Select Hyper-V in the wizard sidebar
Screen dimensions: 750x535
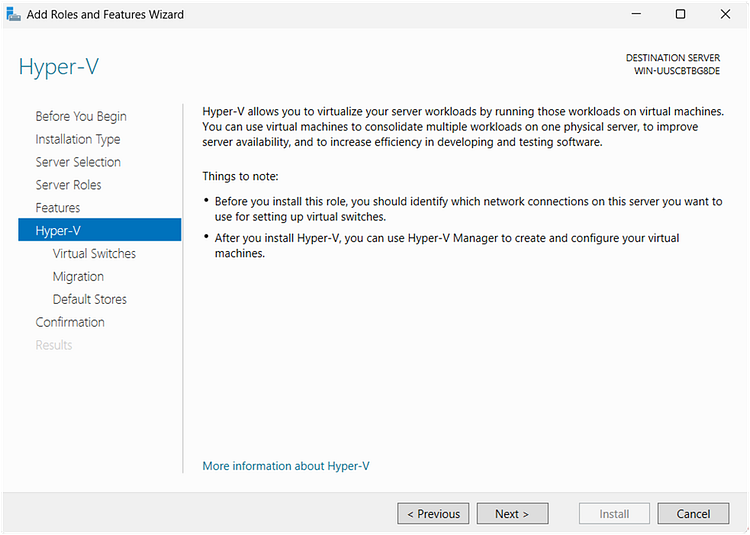pyautogui.click(x=99, y=230)
